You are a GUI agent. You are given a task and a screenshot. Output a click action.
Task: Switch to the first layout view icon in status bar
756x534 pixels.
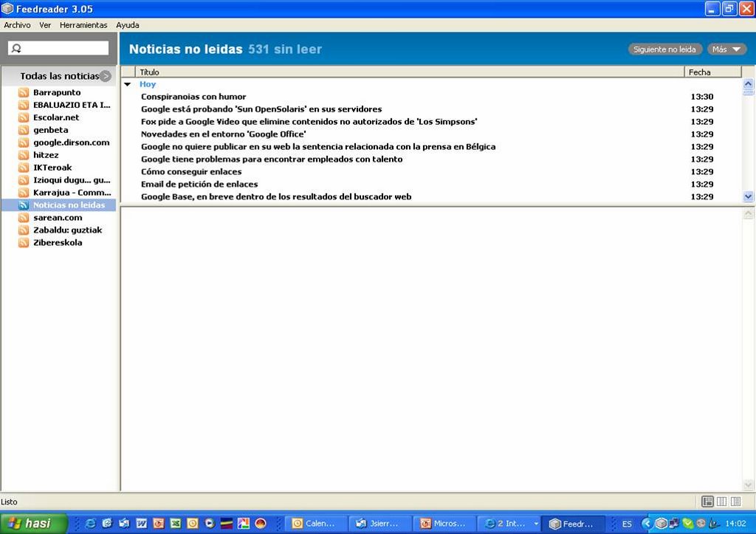tap(707, 502)
